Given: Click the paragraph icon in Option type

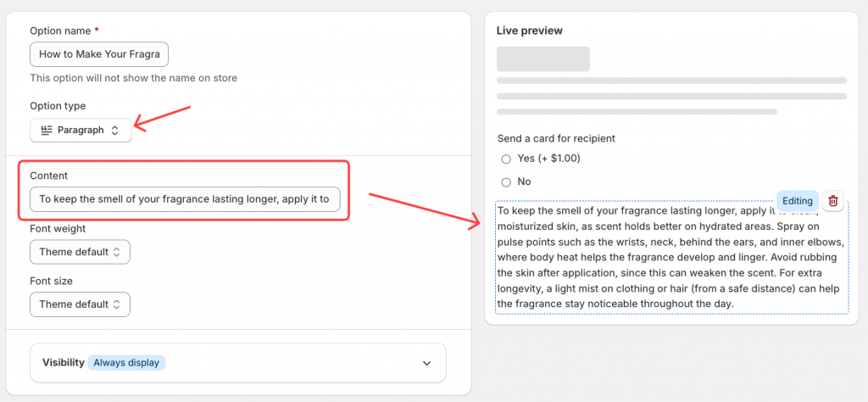Looking at the screenshot, I should point(46,131).
